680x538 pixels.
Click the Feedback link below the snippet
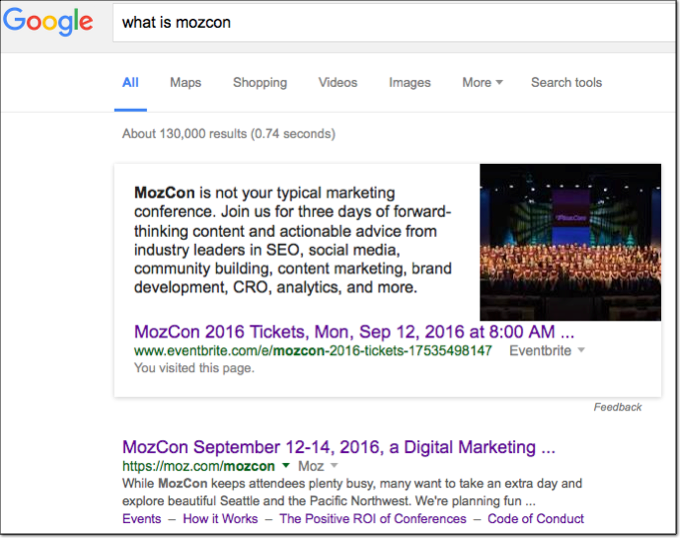coord(617,407)
